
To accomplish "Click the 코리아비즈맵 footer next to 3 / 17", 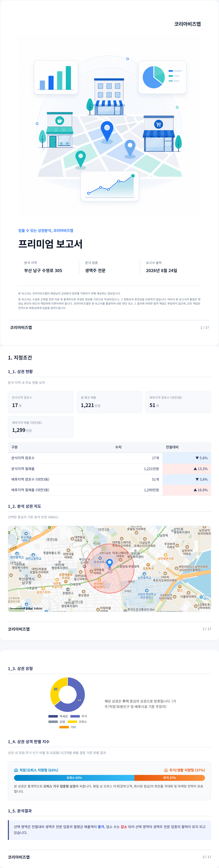I will (x=19, y=857).
